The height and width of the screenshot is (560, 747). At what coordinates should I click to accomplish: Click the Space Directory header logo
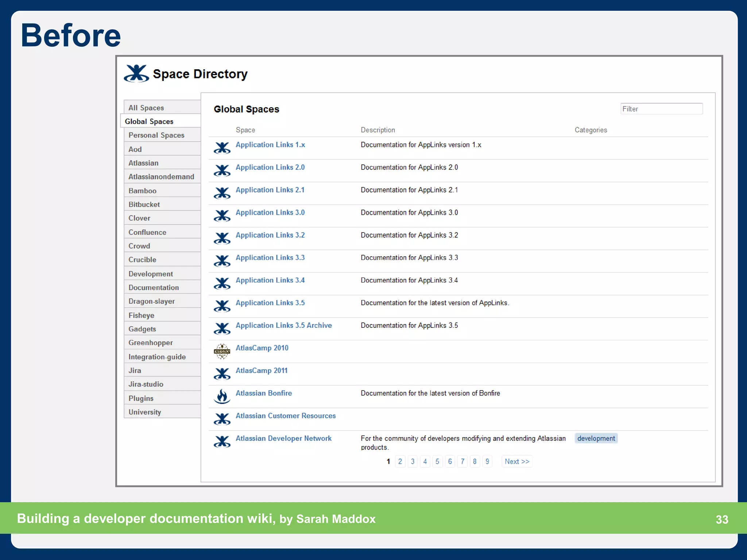[x=136, y=73]
